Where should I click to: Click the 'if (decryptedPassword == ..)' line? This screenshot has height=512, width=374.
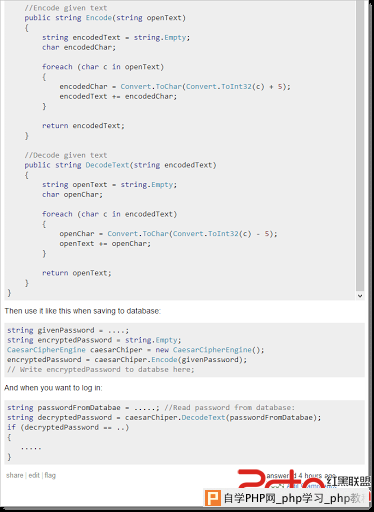[68, 427]
